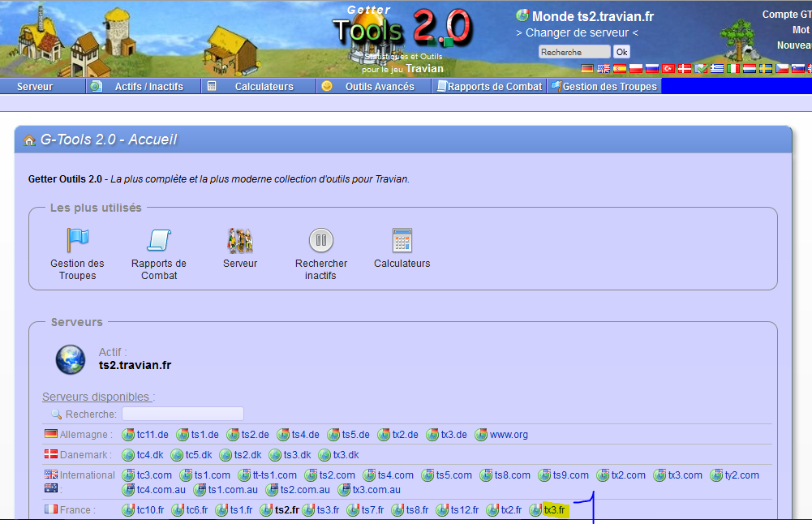Click the world icon beside Monde ts2.travian.fr
Viewport: 812px width, 524px height.
click(522, 15)
